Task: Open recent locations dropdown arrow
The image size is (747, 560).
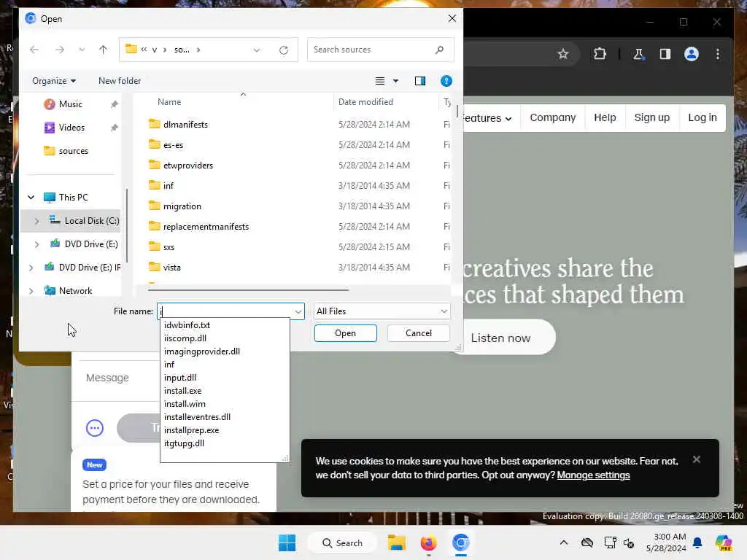Action: point(82,50)
